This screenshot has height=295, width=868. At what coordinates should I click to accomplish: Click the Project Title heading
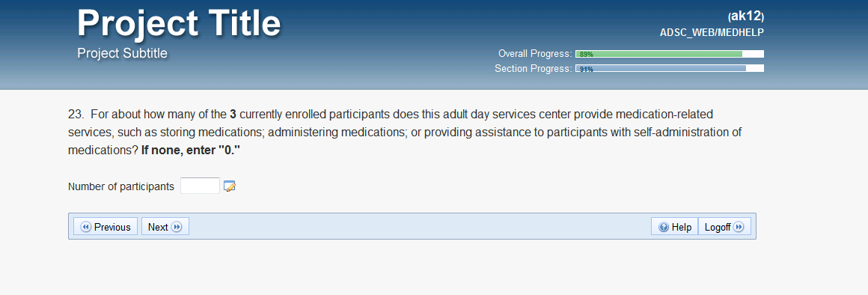pyautogui.click(x=179, y=23)
